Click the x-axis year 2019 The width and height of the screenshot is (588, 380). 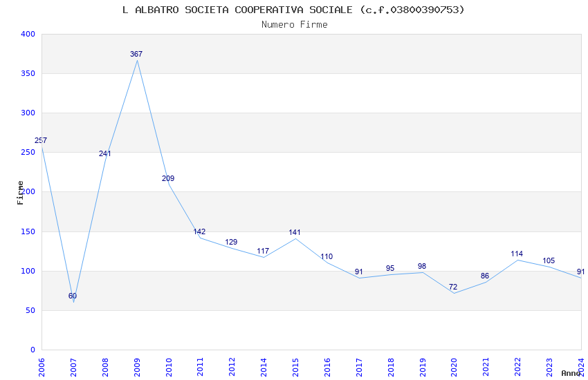(x=423, y=367)
